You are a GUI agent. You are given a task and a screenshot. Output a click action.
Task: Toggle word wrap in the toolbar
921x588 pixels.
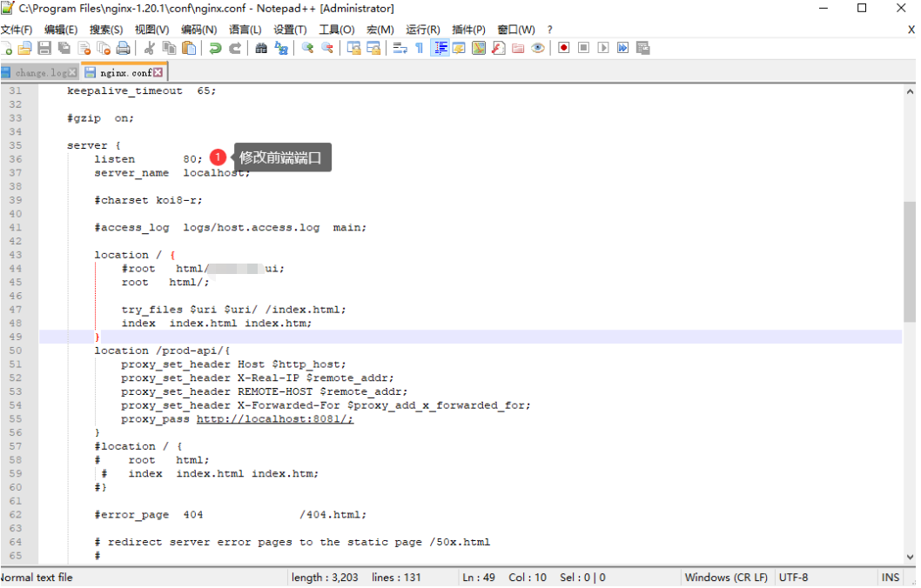click(x=398, y=48)
